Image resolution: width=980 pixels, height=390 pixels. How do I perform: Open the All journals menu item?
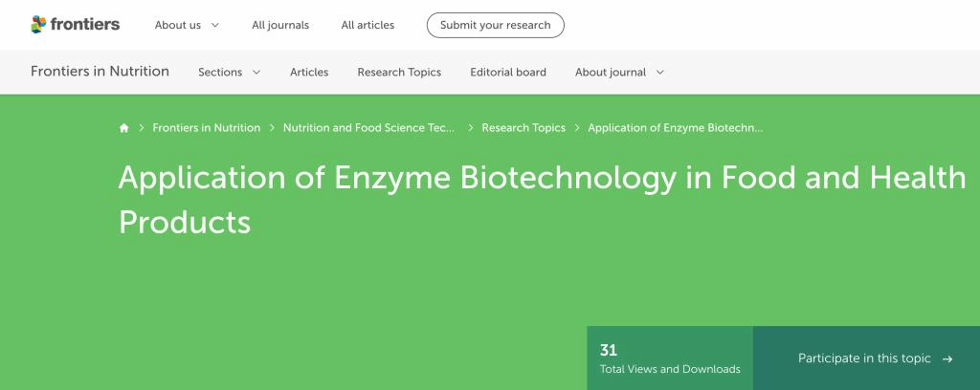[280, 25]
